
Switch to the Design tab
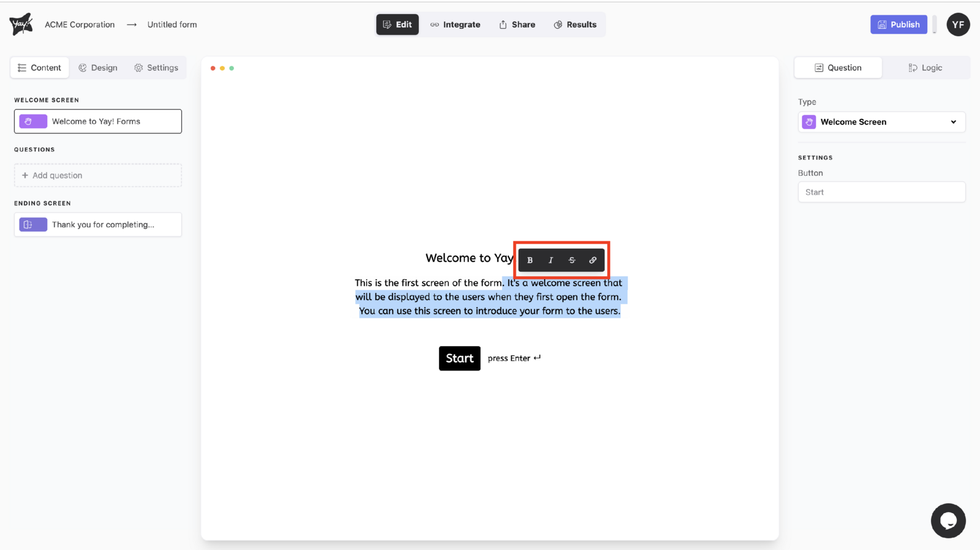[98, 68]
